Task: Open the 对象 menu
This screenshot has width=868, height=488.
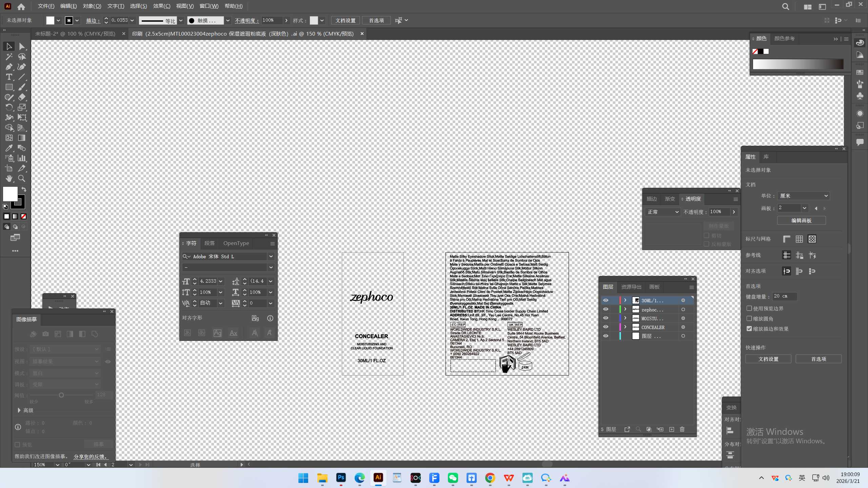Action: tap(92, 6)
